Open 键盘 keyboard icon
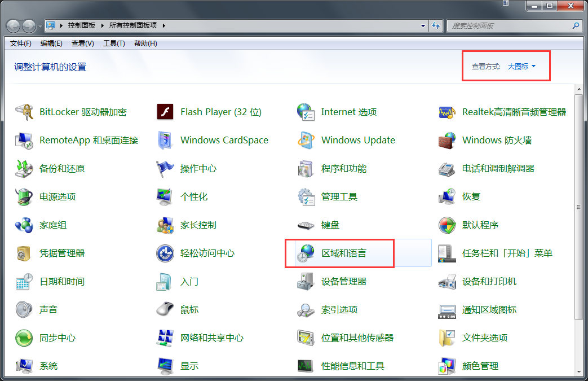The width and height of the screenshot is (588, 381). [x=306, y=225]
